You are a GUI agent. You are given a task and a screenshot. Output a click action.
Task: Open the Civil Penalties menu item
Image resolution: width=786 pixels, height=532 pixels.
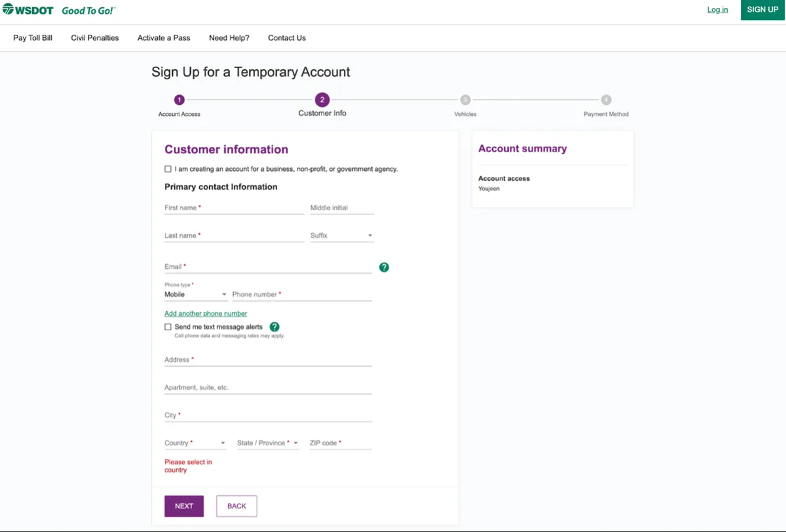click(x=95, y=38)
